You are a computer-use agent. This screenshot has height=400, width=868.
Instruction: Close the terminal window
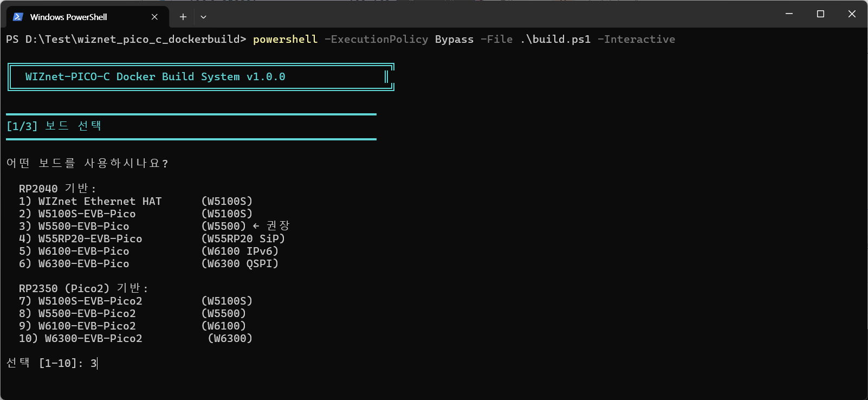point(852,14)
